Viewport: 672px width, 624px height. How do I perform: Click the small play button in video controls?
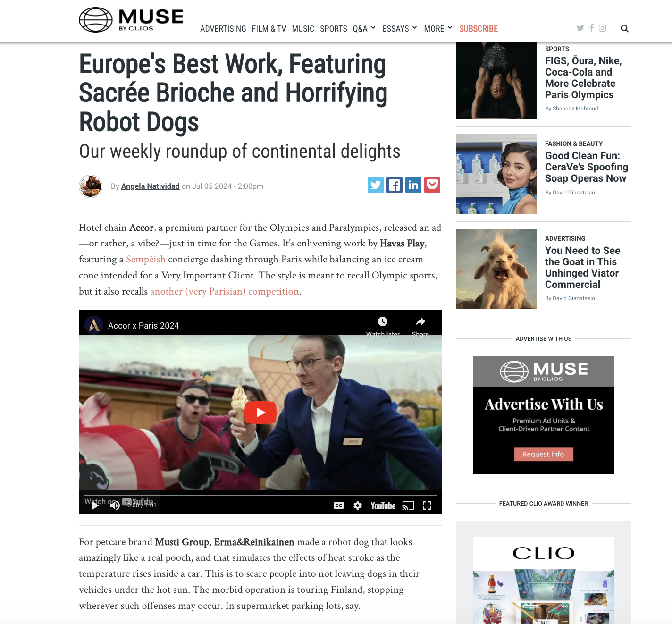tap(95, 506)
